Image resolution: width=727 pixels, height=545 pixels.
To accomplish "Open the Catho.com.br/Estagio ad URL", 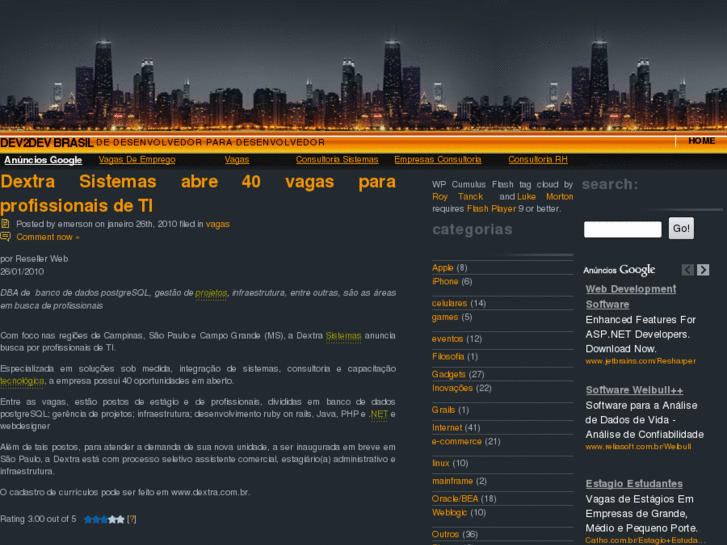I will point(645,540).
